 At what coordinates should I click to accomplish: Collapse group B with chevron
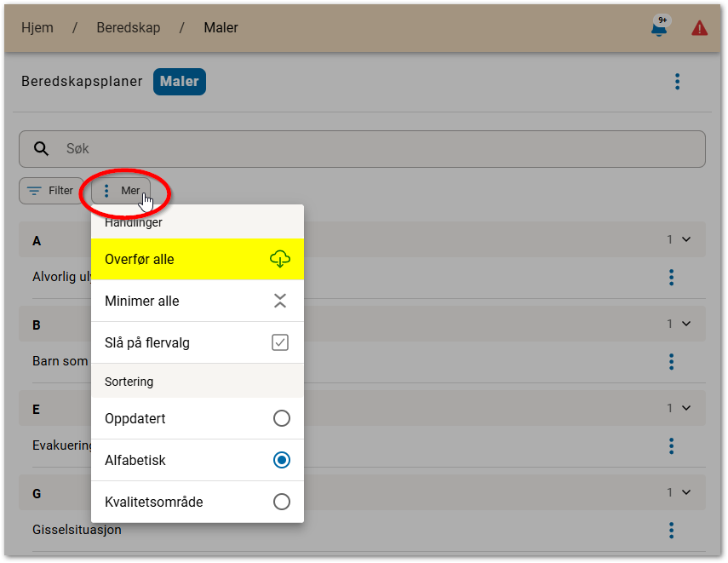(686, 324)
